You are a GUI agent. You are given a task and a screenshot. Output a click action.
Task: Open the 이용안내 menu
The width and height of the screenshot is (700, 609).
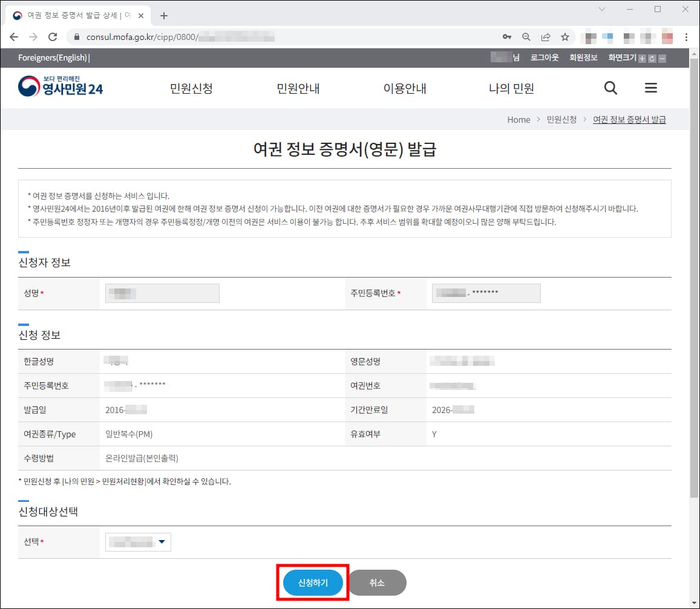click(405, 88)
